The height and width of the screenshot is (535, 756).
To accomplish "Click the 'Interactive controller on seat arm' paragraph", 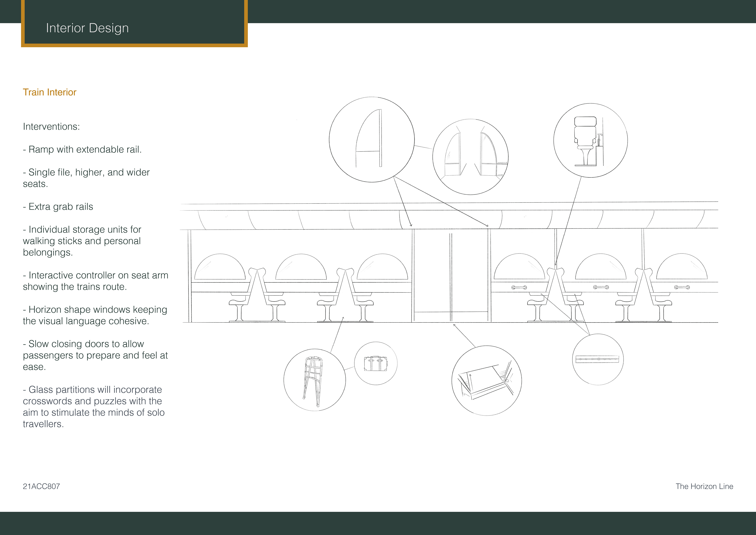I will point(95,281).
